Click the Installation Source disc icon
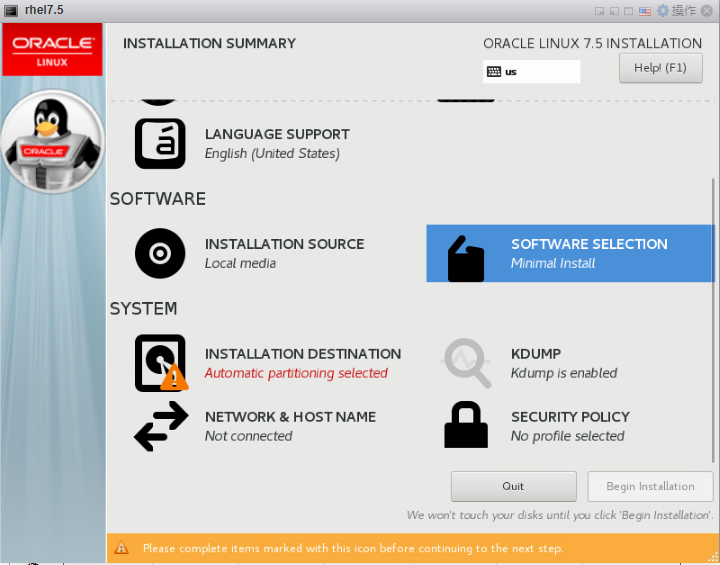Image resolution: width=720 pixels, height=565 pixels. coord(160,253)
